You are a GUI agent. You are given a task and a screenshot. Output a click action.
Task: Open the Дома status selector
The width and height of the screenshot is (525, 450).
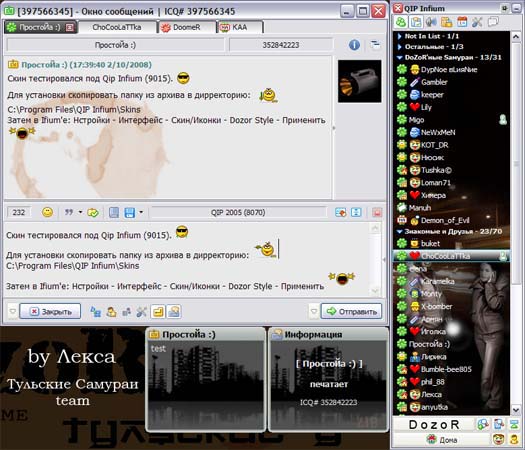[442, 439]
